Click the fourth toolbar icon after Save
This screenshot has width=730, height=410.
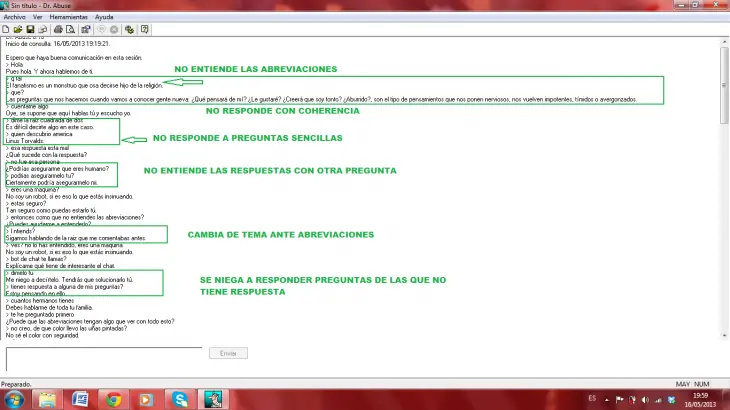43,29
